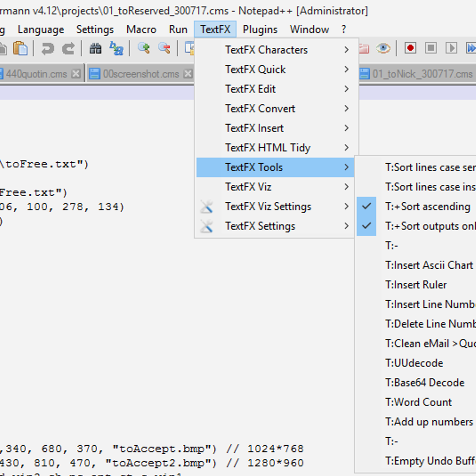Expand the TextFX Insert submenu
Image resolution: width=476 pixels, height=476 pixels.
[x=275, y=128]
